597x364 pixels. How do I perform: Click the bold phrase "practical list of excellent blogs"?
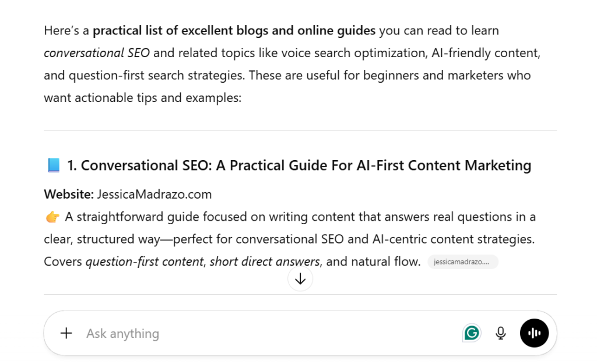click(x=181, y=30)
